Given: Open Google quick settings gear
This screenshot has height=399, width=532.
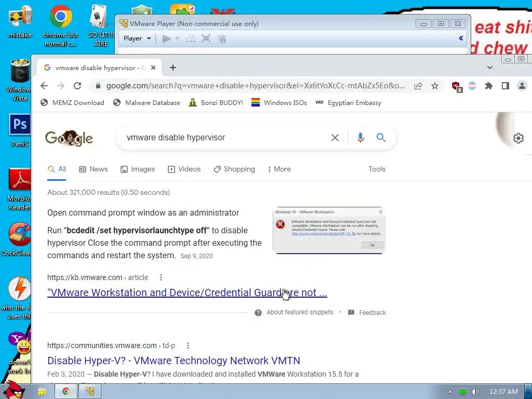Looking at the screenshot, I should 518,138.
